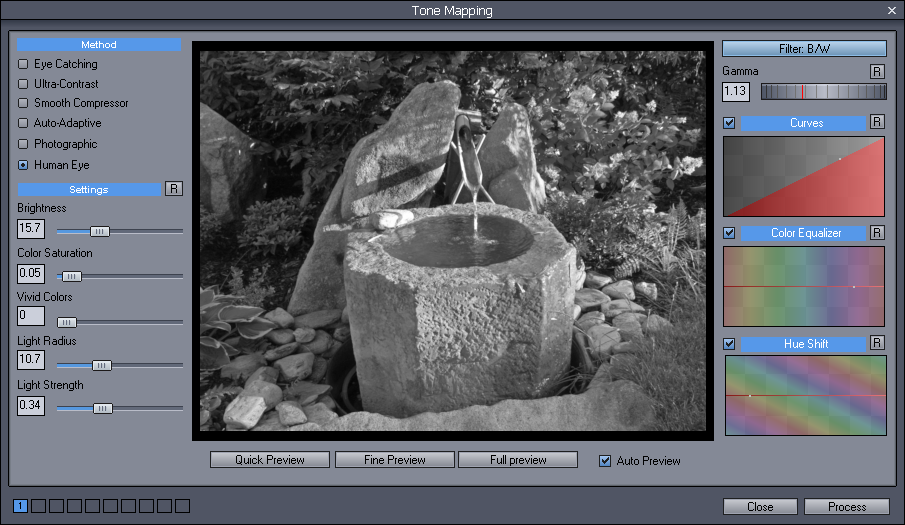905x525 pixels.
Task: Disable the Auto Preview checkbox
Action: coord(605,461)
